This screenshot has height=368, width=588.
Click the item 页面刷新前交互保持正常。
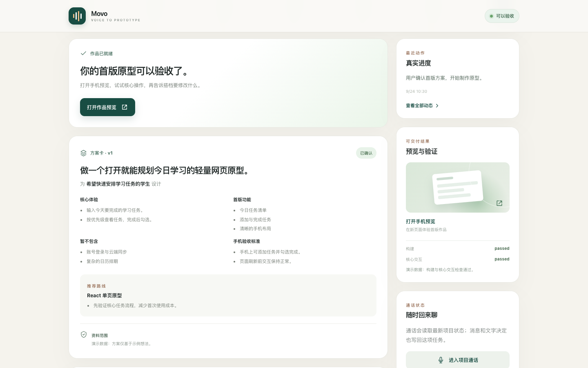pyautogui.click(x=267, y=261)
